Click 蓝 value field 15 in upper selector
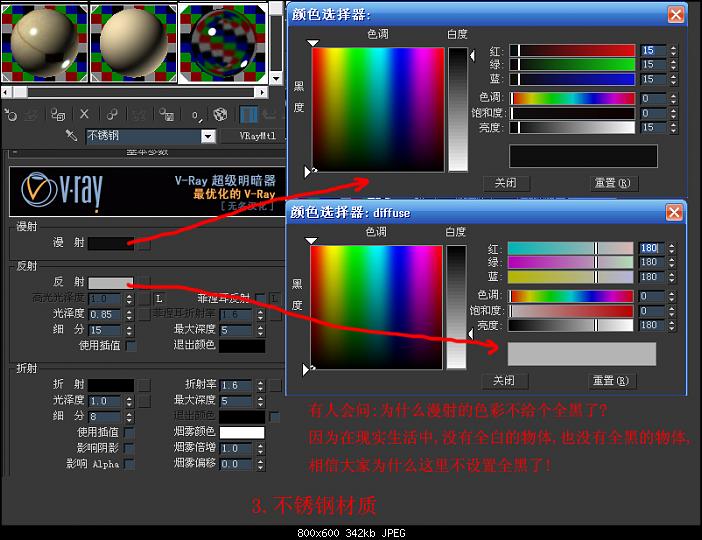The height and width of the screenshot is (540, 702). click(x=654, y=79)
